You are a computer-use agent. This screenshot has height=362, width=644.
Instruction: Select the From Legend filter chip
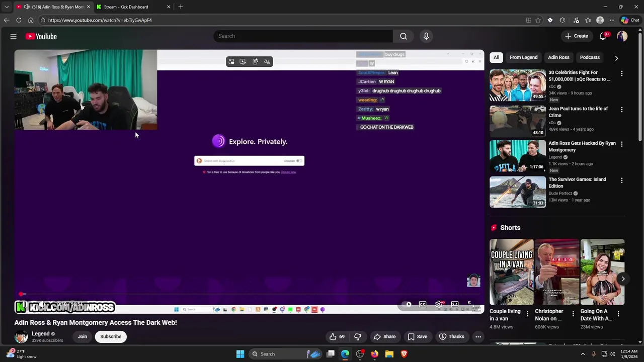click(x=523, y=57)
